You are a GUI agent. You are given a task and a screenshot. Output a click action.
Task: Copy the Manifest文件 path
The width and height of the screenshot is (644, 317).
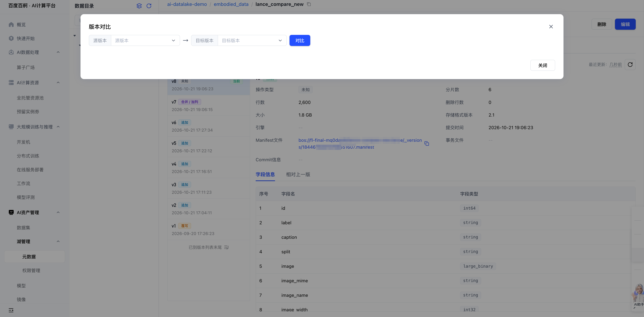(427, 144)
